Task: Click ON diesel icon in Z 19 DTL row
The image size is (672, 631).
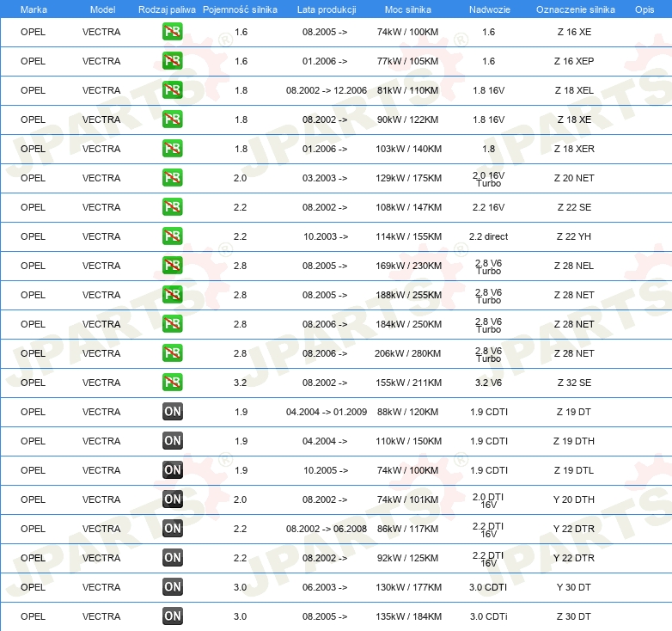Action: pos(172,470)
